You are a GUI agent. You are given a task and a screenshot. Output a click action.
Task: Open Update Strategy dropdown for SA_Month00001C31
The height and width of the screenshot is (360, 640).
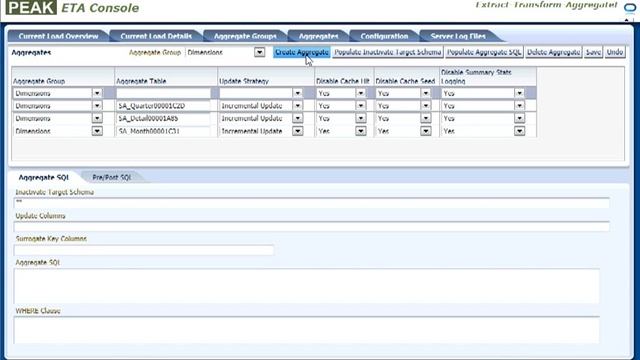[x=298, y=131]
